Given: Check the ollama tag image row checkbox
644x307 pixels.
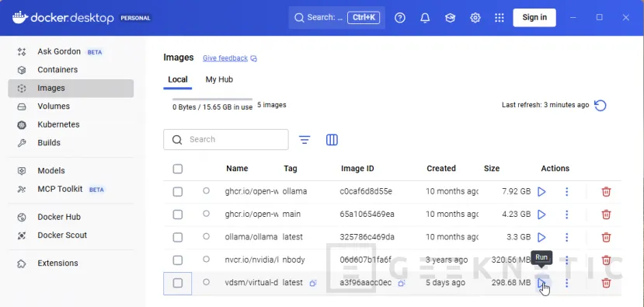Looking at the screenshot, I should [177, 192].
